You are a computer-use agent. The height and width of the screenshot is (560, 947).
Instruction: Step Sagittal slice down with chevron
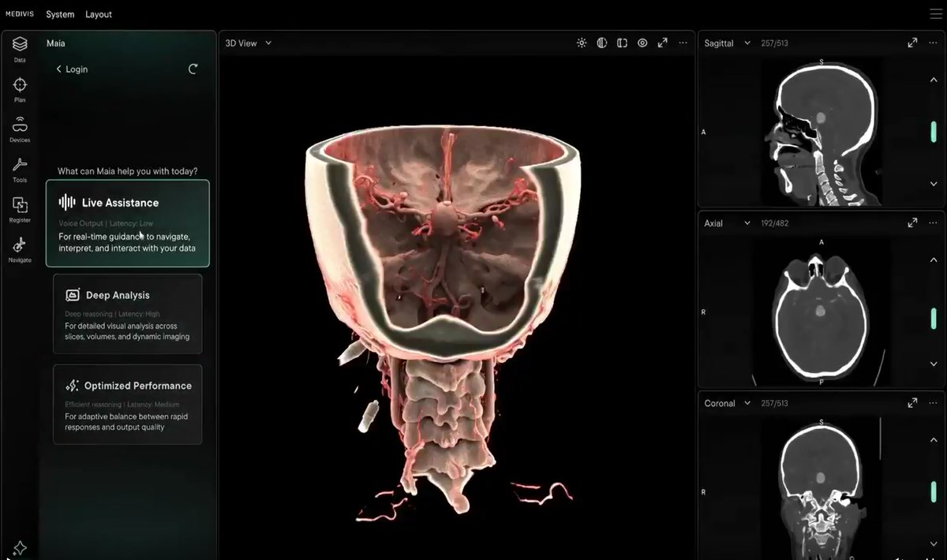(x=934, y=184)
